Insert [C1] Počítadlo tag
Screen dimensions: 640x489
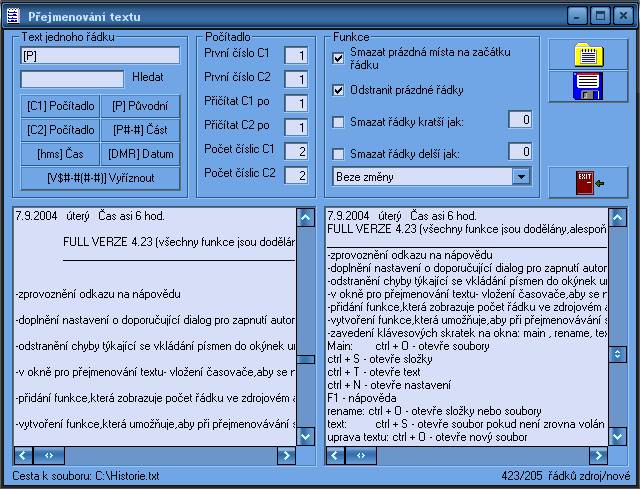(x=60, y=106)
